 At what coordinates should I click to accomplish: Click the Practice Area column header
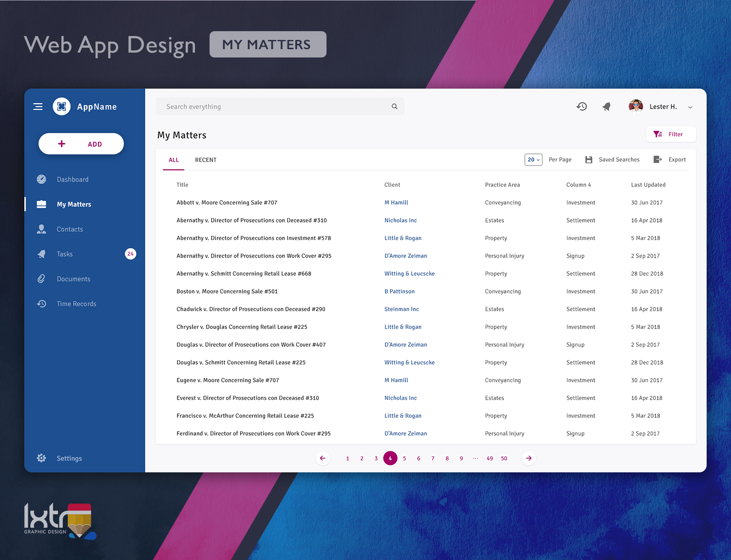point(502,185)
